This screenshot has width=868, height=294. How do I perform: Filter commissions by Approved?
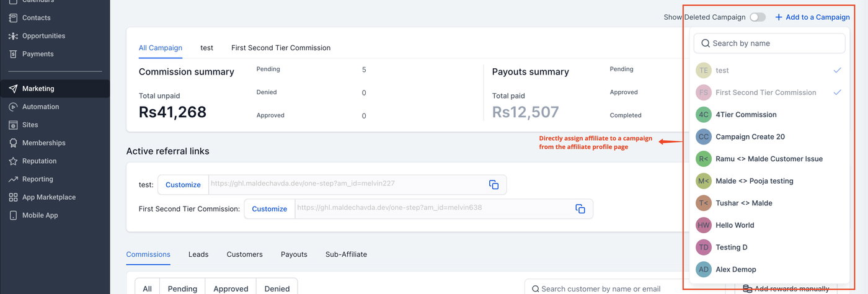[x=231, y=288]
